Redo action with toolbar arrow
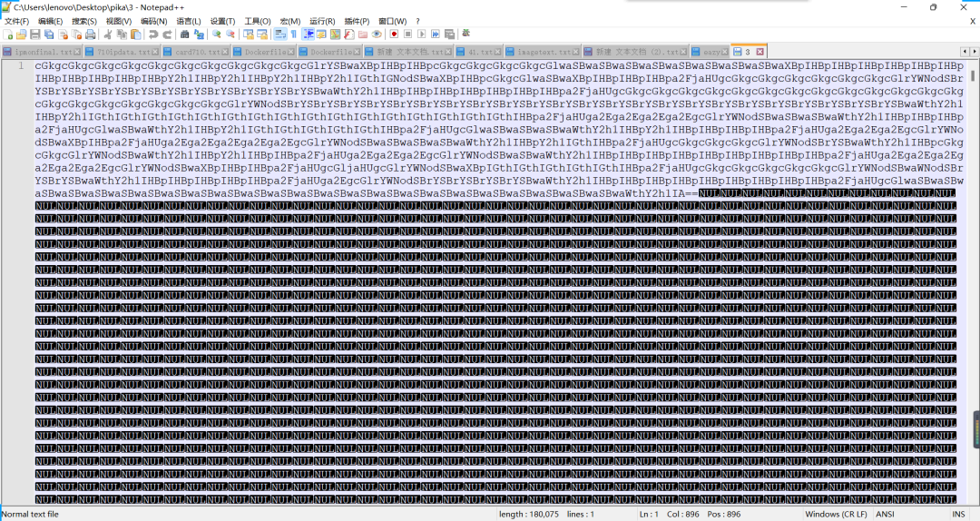980x521 pixels. 168,34
